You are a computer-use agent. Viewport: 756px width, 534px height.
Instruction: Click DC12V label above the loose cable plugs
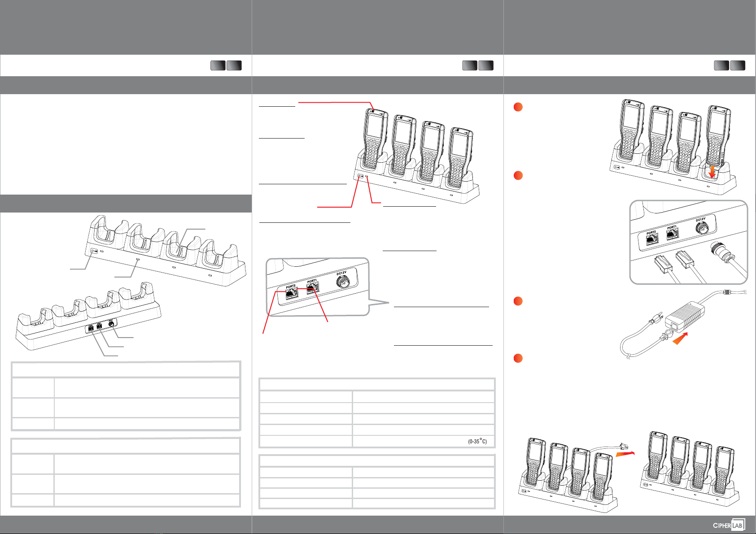[701, 219]
